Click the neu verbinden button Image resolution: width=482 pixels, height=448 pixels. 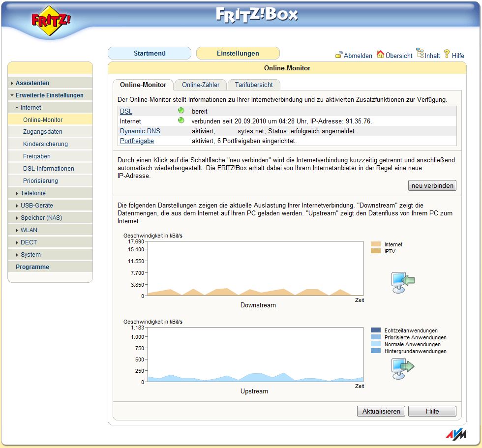pyautogui.click(x=432, y=185)
